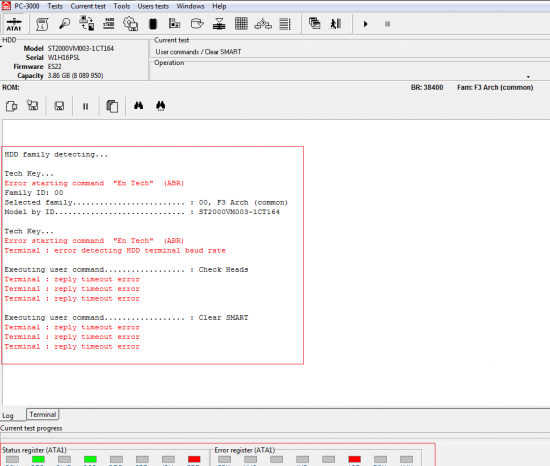Switch to the Terminal tab
Screen dimensions: 550x466
(x=43, y=414)
